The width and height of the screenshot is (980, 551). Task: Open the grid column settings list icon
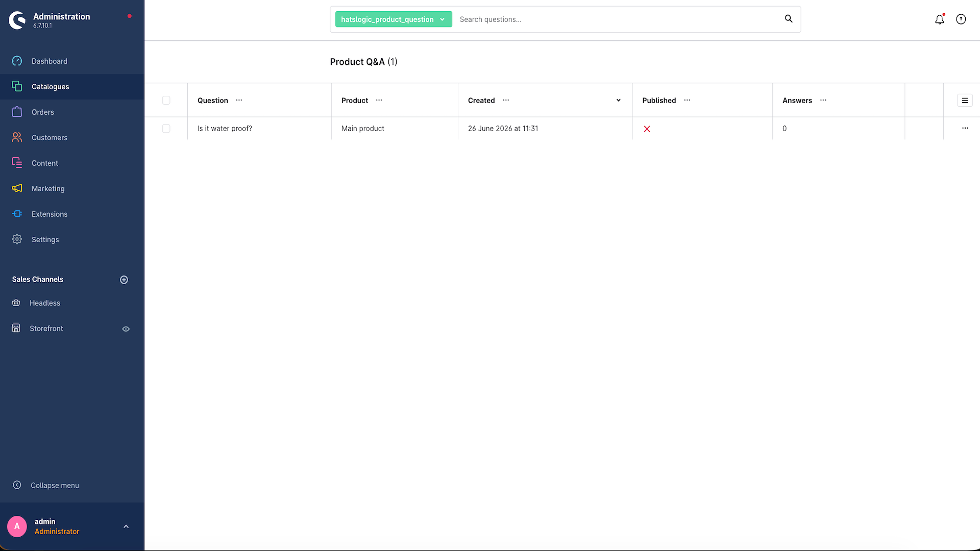coord(965,101)
